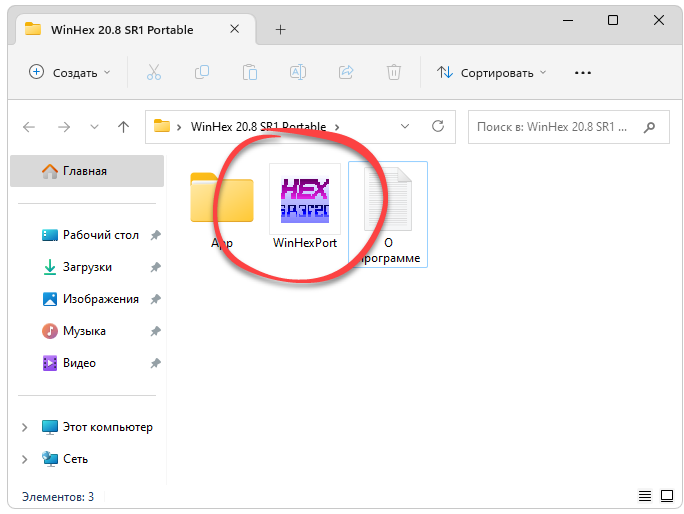Minimize the Explorer window
Image resolution: width=684 pixels, height=514 pixels.
(x=568, y=20)
